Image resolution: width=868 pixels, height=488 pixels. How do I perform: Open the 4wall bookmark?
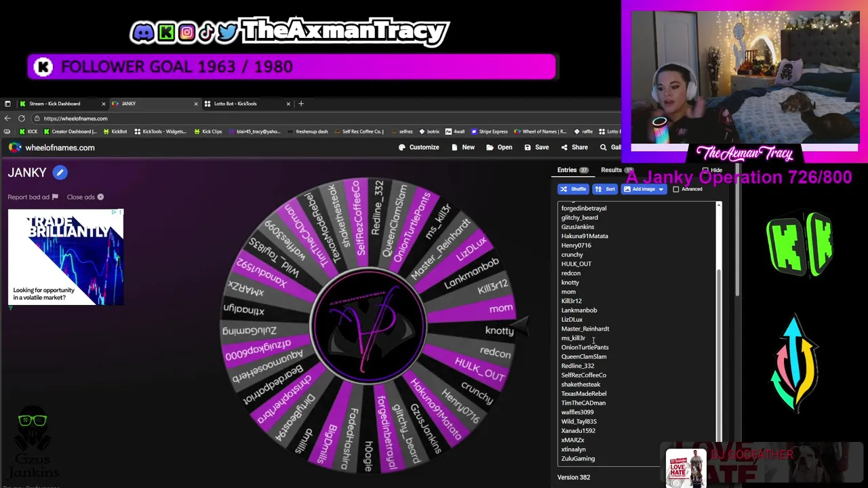(456, 131)
